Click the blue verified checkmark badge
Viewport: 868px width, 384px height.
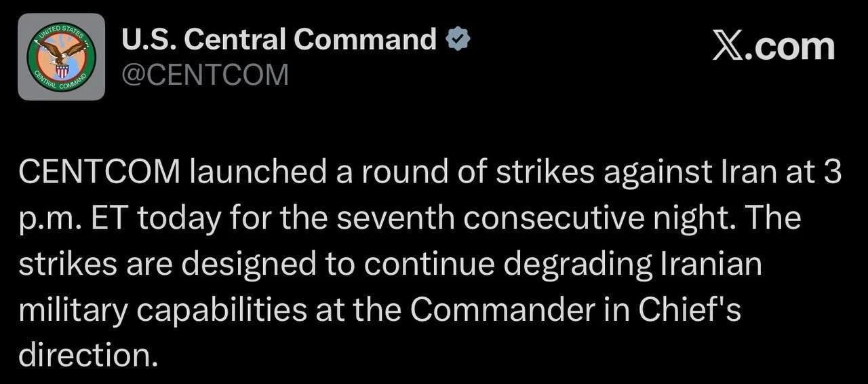pos(458,40)
